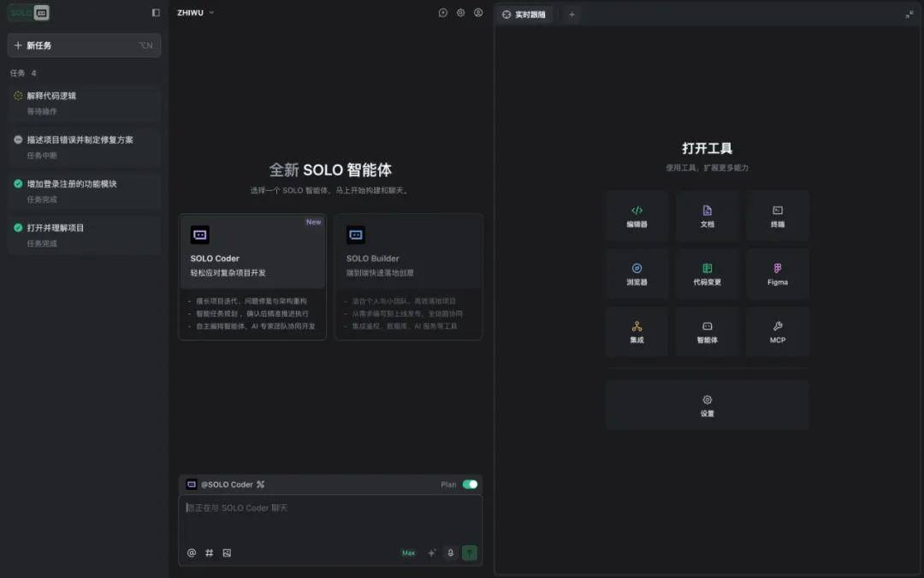Click the SOLO Builder card icon
Viewport: 924px width, 578px height.
click(x=356, y=235)
